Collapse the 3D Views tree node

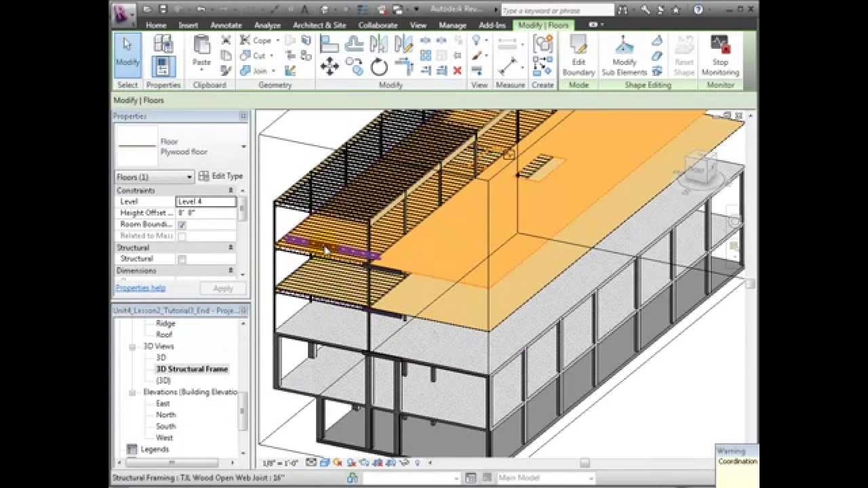[x=133, y=346]
